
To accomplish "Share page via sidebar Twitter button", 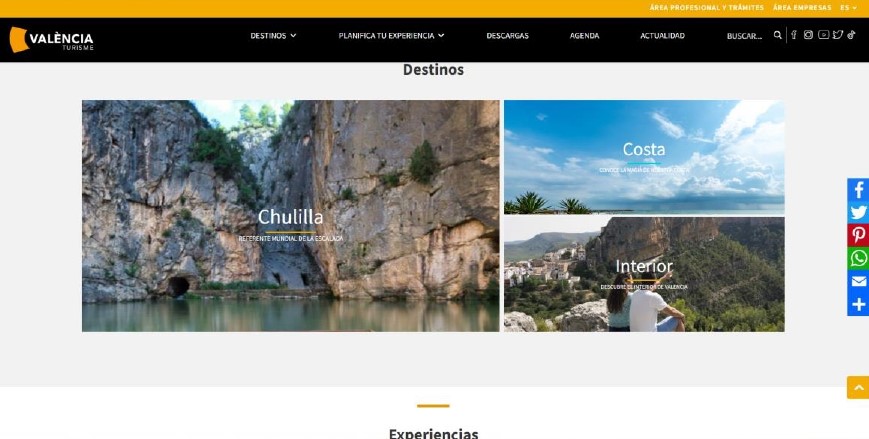I will coord(858,212).
